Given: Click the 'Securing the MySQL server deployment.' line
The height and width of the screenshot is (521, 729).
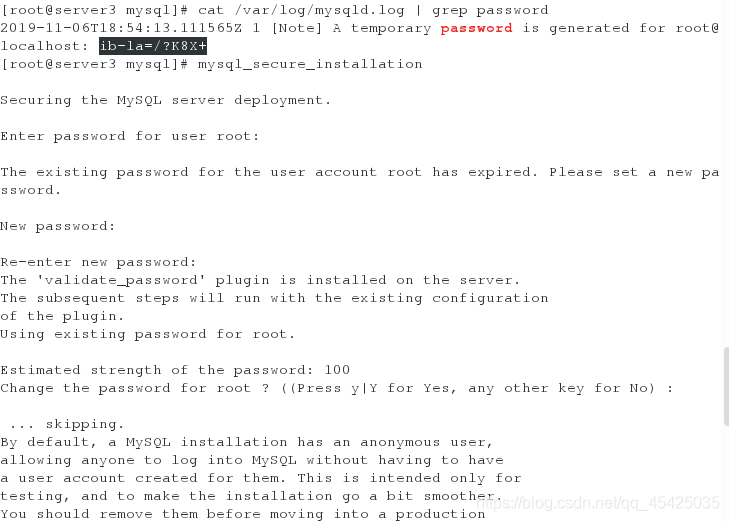Looking at the screenshot, I should (x=166, y=100).
